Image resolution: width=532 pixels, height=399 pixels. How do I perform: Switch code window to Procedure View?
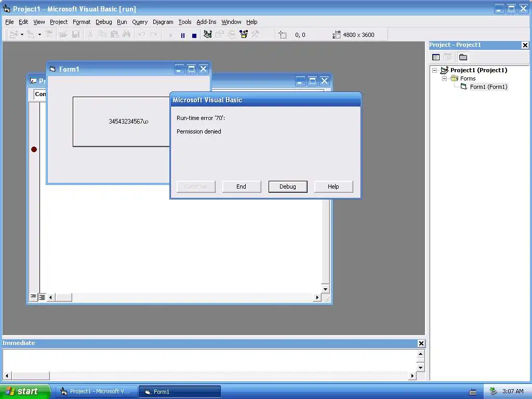tap(33, 297)
